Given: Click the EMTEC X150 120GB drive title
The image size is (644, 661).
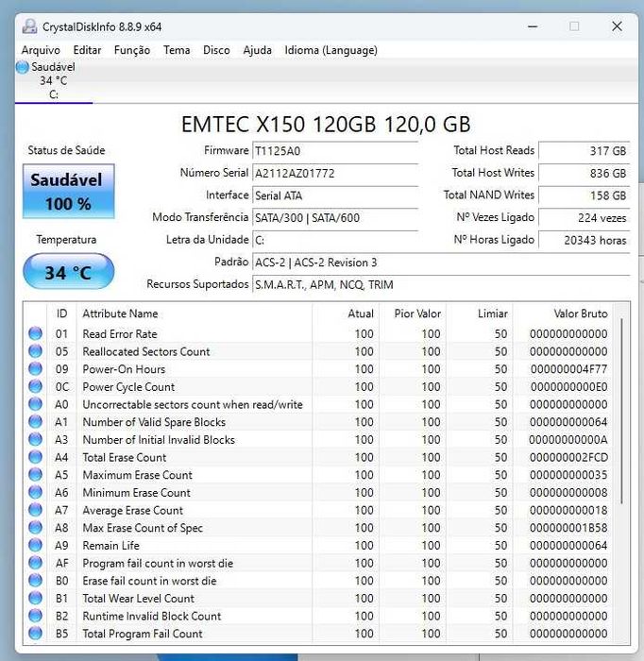Looking at the screenshot, I should (x=326, y=125).
